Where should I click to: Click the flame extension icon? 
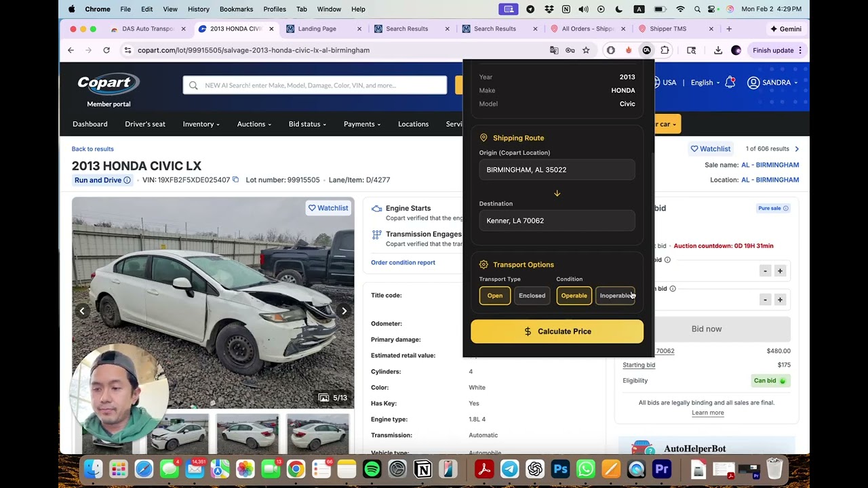coord(629,50)
